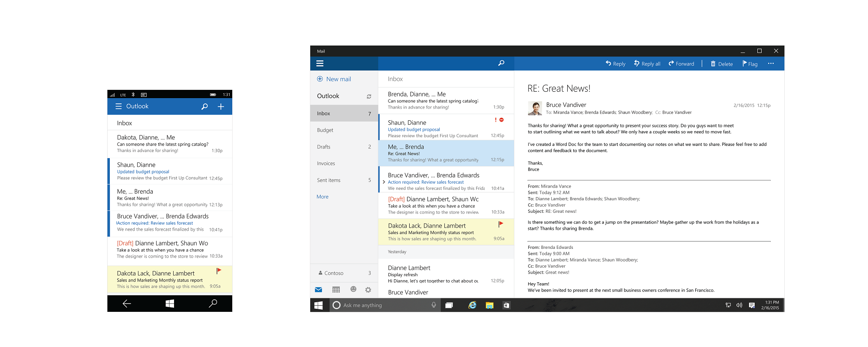Tap the phone Windows home button
This screenshot has width=868, height=347.
point(170,304)
